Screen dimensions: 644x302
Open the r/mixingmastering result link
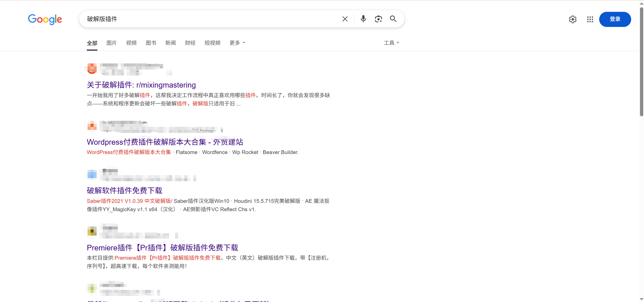click(141, 85)
